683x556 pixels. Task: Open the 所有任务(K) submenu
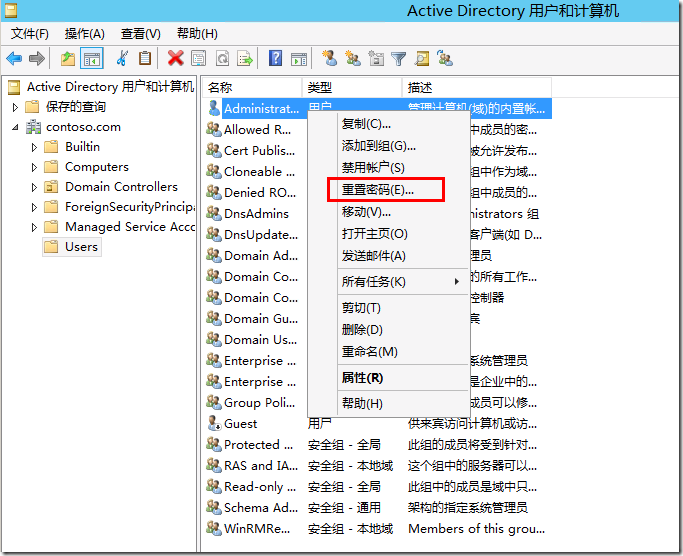[403, 281]
